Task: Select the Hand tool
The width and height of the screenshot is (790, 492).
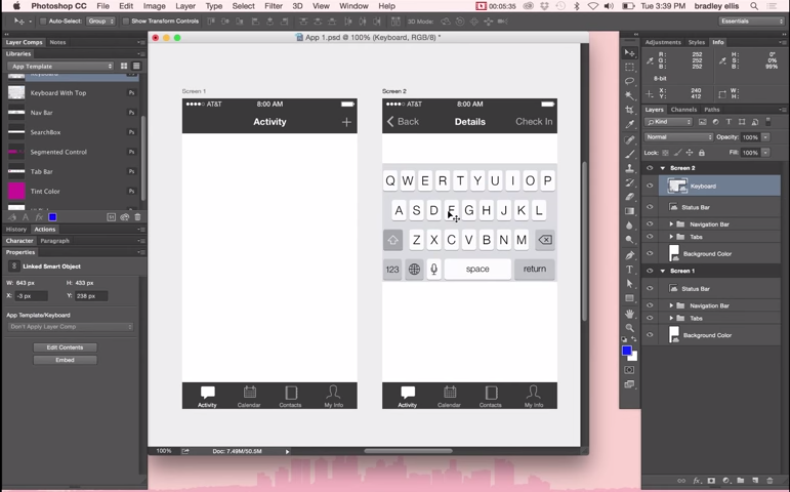Action: point(630,313)
